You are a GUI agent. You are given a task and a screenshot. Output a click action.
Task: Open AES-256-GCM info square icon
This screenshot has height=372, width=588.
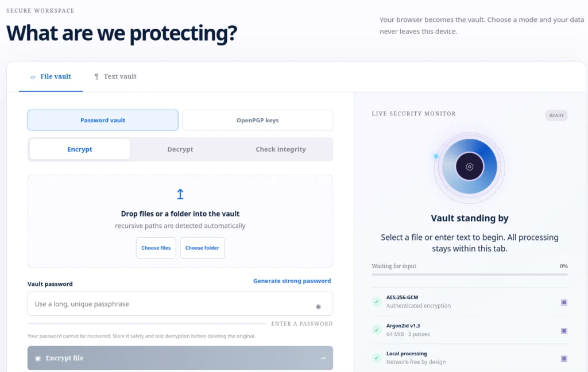pyautogui.click(x=564, y=302)
